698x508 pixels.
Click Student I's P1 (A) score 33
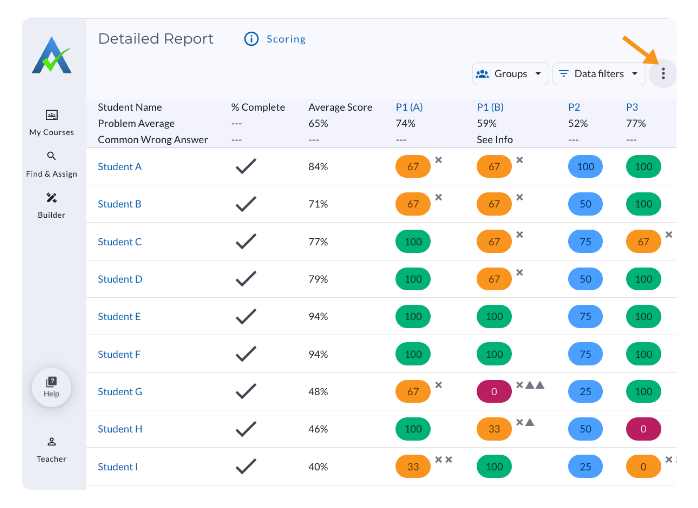point(413,467)
